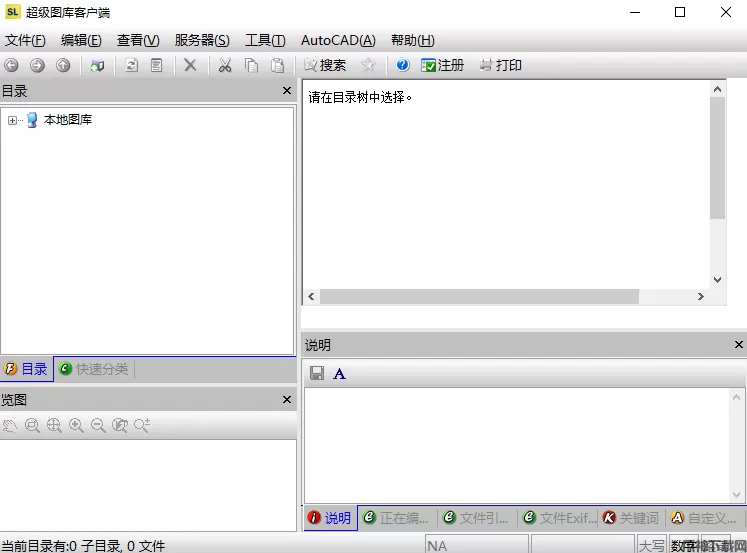Close the 说明 panel

click(739, 344)
